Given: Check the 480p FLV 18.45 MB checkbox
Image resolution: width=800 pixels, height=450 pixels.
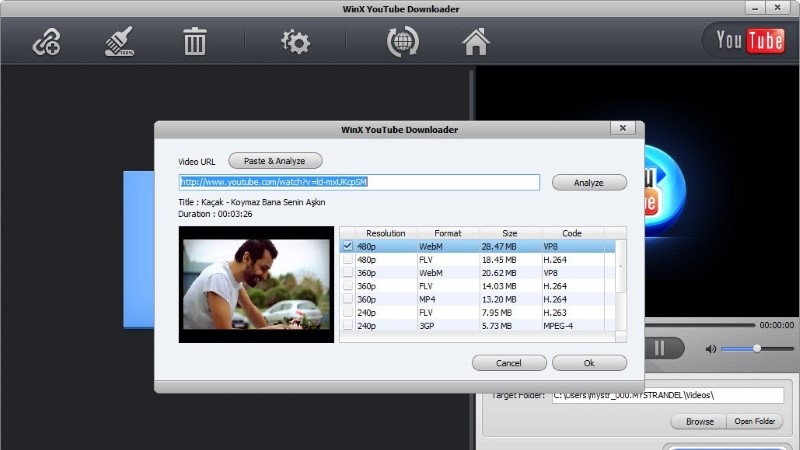Looking at the screenshot, I should (x=347, y=259).
